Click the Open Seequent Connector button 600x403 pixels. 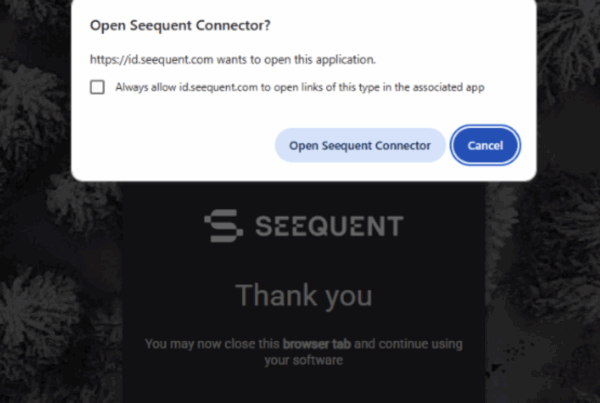pyautogui.click(x=360, y=146)
